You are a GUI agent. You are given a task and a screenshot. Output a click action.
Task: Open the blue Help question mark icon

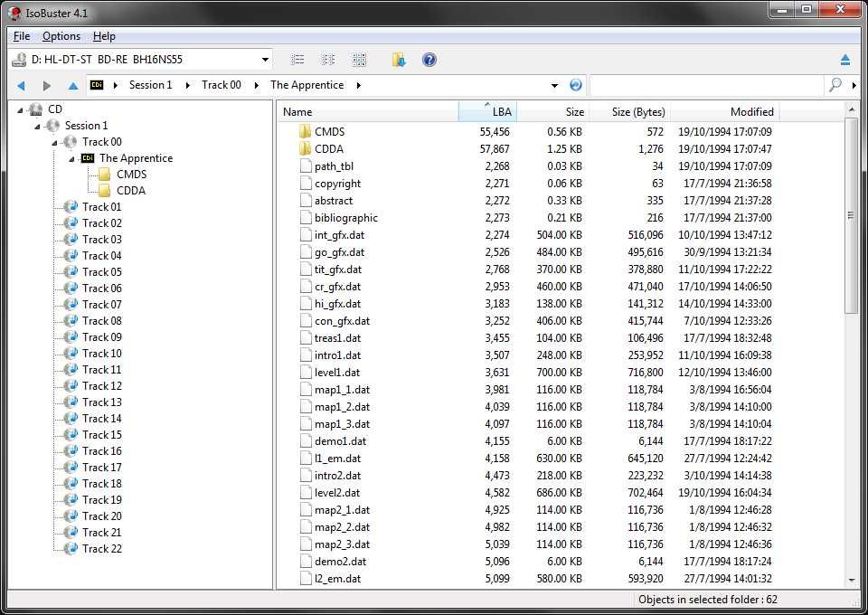point(429,59)
